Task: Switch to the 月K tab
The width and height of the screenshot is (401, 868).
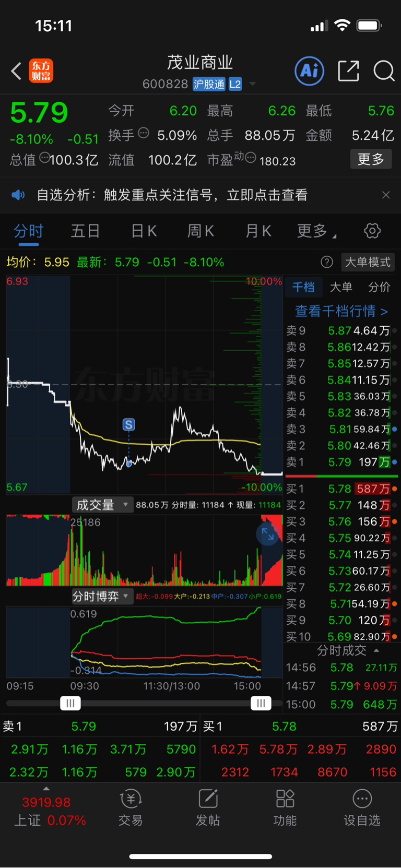Action: (258, 231)
